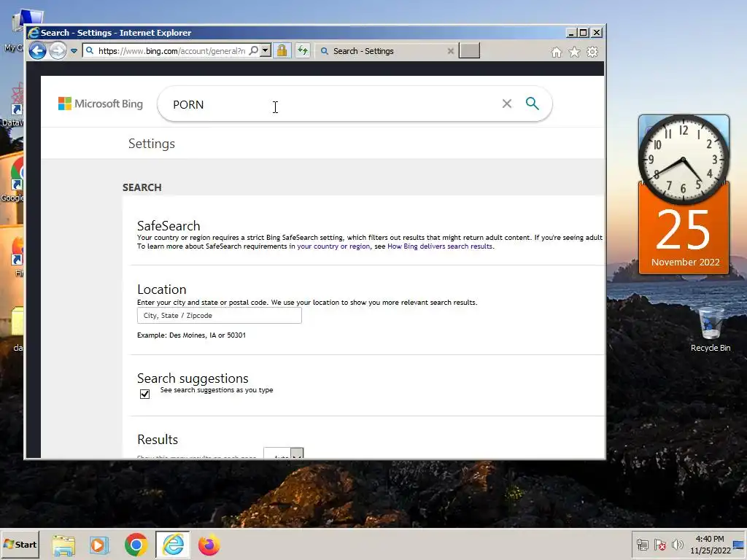The width and height of the screenshot is (747, 560).
Task: Toggle 'See search suggestions as you type' checkbox
Action: click(x=145, y=394)
